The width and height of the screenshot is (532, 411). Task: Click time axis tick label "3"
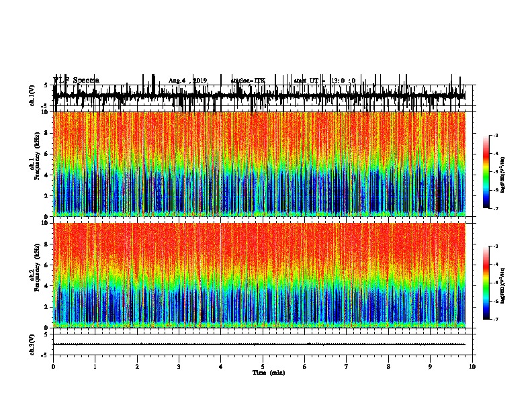point(179,367)
